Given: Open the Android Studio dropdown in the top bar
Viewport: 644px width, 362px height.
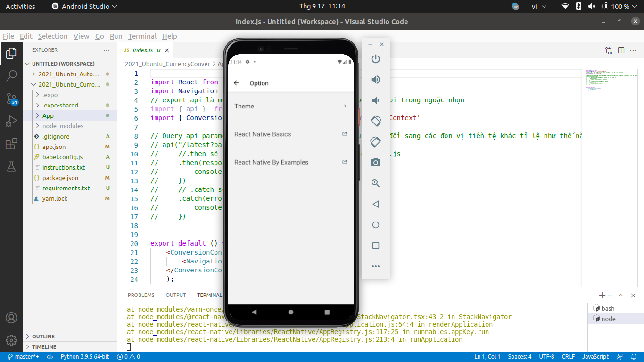Looking at the screenshot, I should [84, 6].
